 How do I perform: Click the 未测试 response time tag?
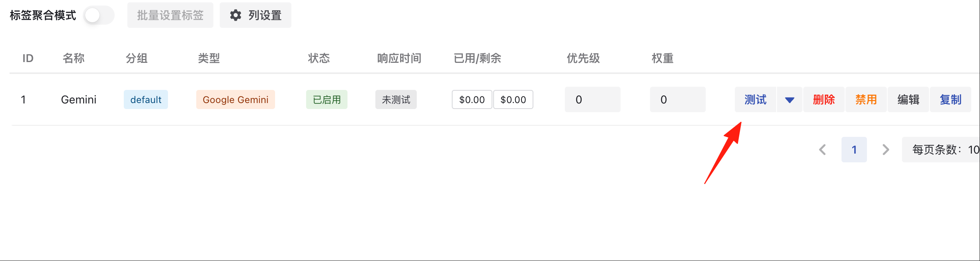coord(396,99)
